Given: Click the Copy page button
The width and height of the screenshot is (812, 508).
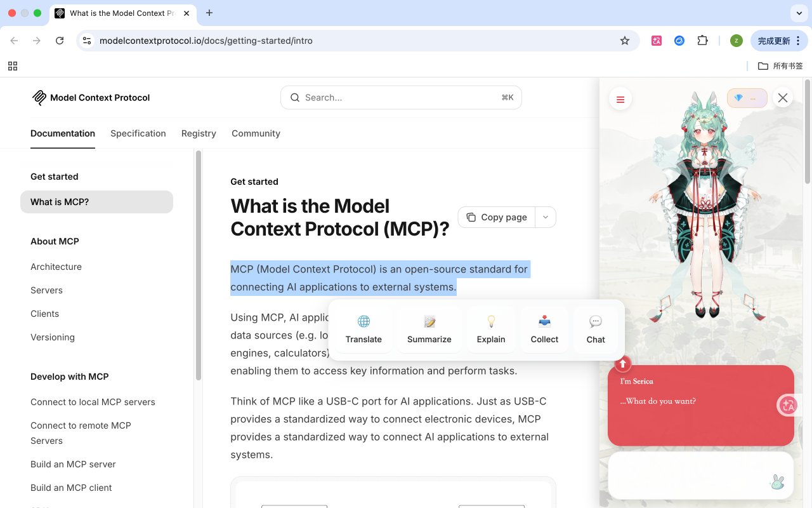Looking at the screenshot, I should coord(497,217).
